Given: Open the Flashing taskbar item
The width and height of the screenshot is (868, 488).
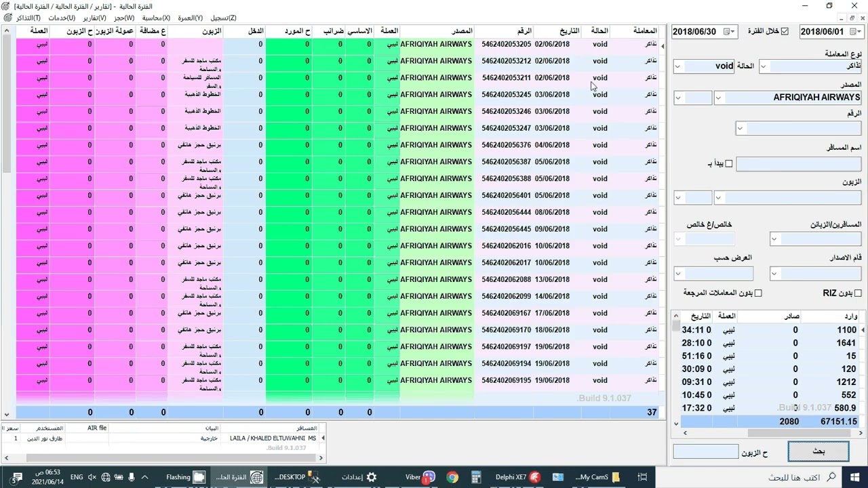Looking at the screenshot, I should click(x=185, y=477).
